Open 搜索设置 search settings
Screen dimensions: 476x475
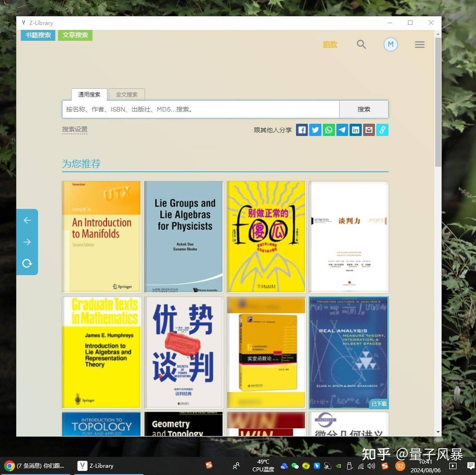point(75,130)
